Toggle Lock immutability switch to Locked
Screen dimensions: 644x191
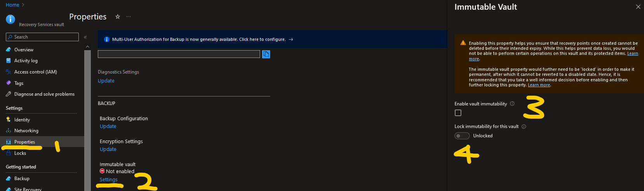point(462,136)
